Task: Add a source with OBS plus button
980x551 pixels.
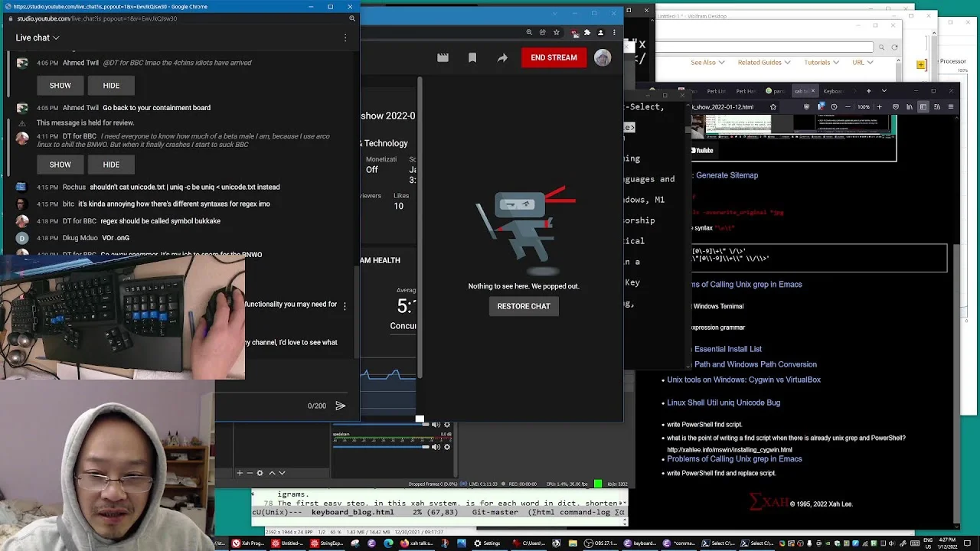Action: [x=240, y=473]
